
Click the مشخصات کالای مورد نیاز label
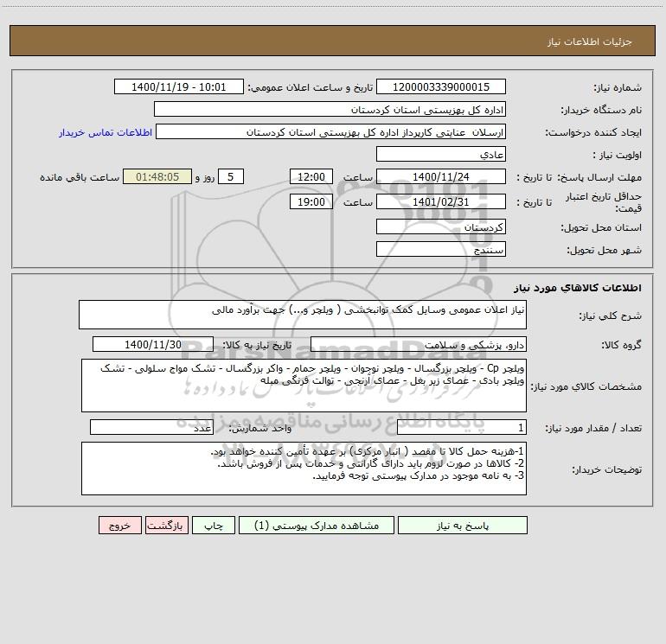point(587,386)
